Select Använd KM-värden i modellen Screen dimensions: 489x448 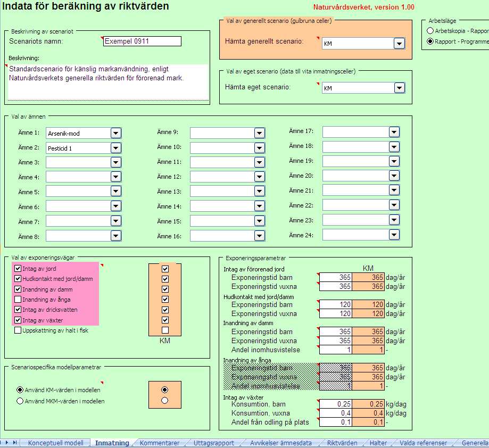(20, 389)
